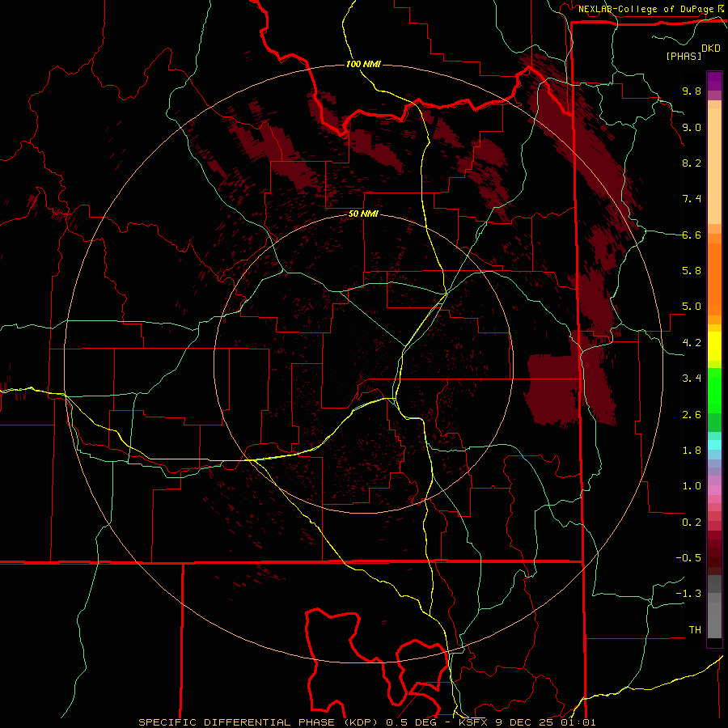
Task: Pick the light peach band on color bar
Action: [714, 167]
